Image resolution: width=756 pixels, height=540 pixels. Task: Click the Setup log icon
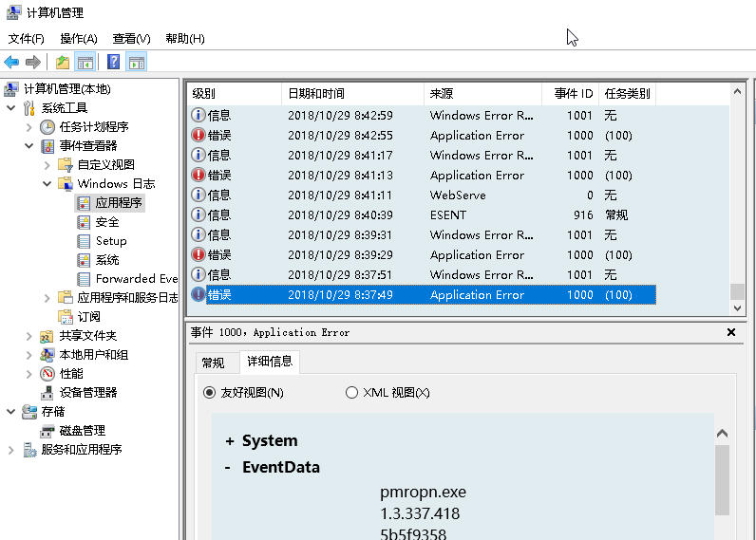pyautogui.click(x=84, y=241)
